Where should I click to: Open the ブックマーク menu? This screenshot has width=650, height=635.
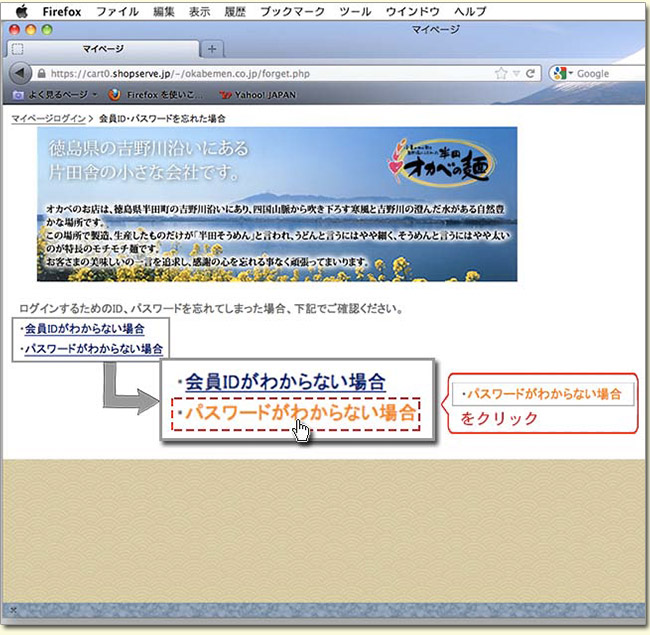coord(293,11)
